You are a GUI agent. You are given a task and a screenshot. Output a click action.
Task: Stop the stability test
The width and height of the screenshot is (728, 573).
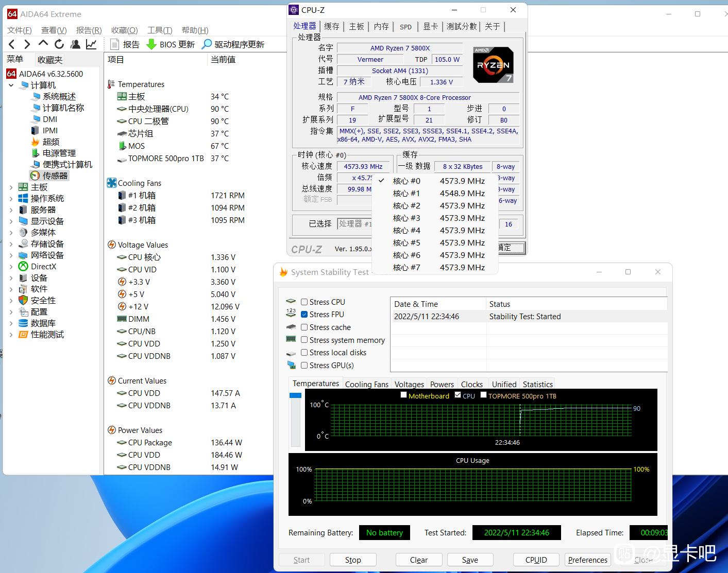(x=353, y=560)
